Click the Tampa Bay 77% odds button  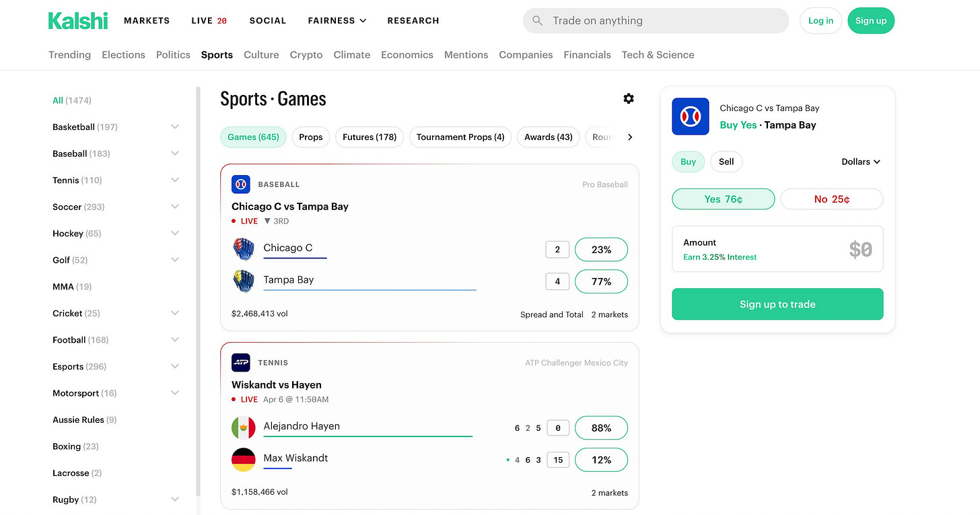click(x=601, y=281)
